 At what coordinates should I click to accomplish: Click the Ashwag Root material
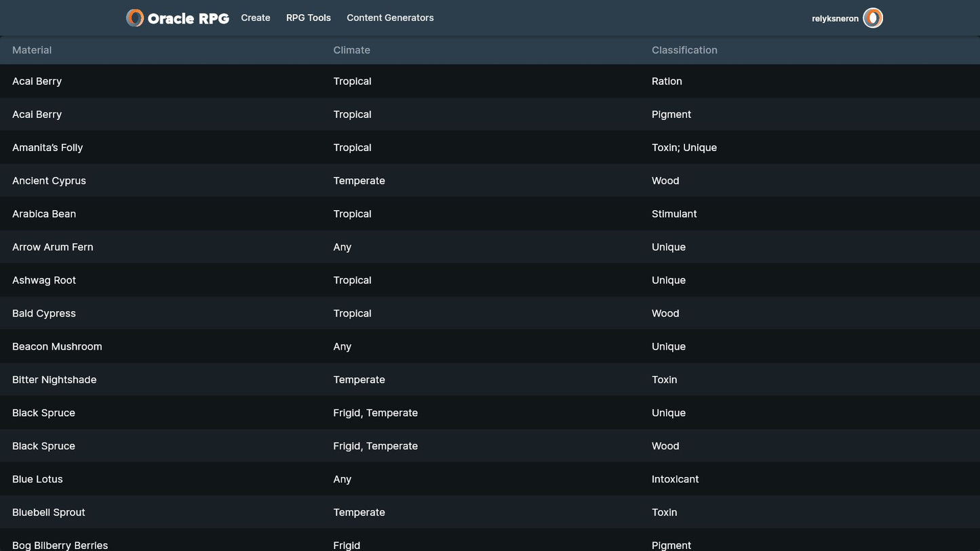[x=44, y=281]
